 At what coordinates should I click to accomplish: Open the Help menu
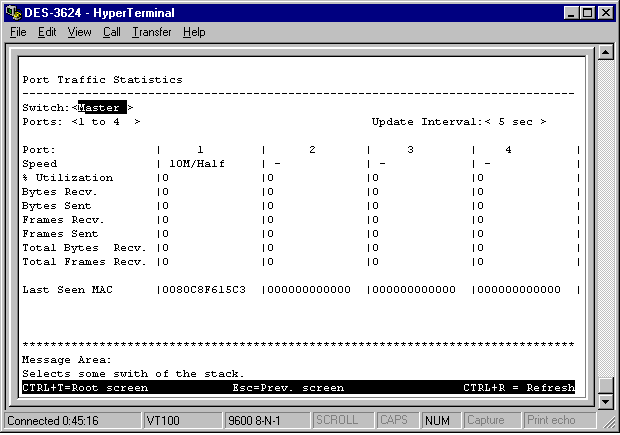(194, 32)
